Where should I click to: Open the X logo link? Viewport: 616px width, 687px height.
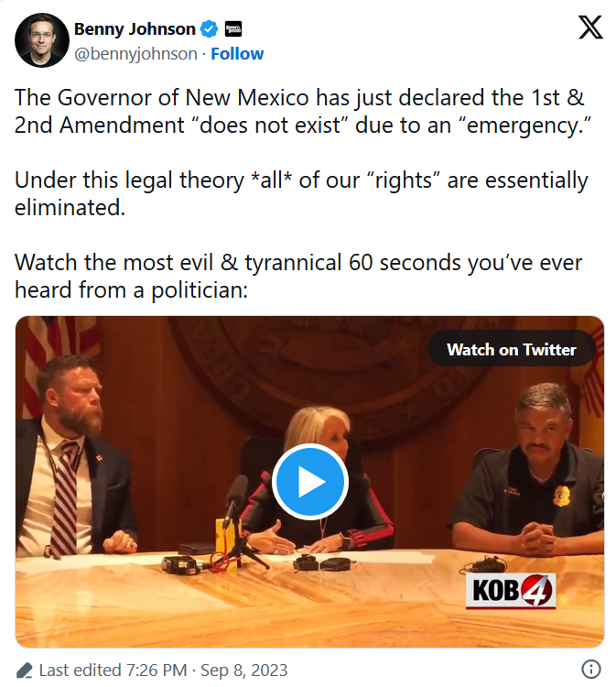[x=591, y=27]
